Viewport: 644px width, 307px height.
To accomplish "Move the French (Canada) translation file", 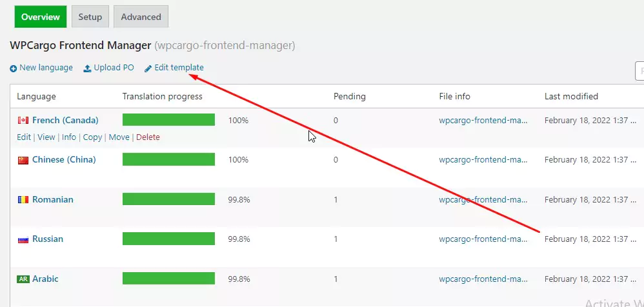I will pos(119,137).
